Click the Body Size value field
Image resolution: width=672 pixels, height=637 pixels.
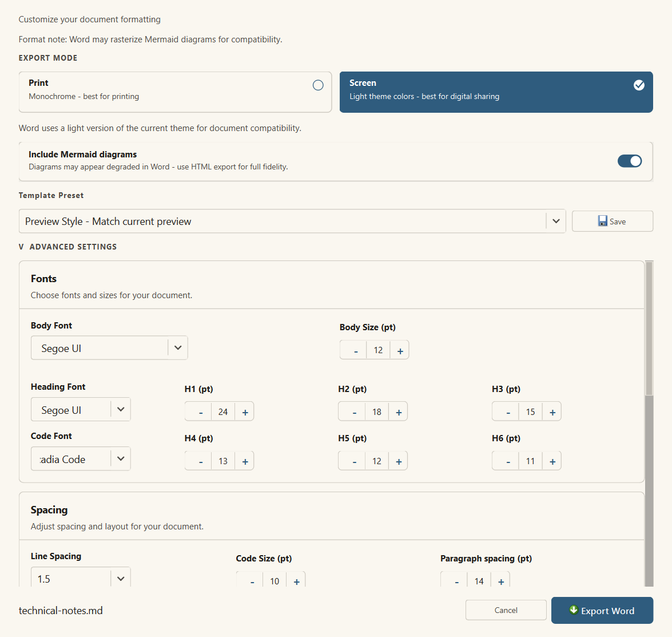point(378,350)
